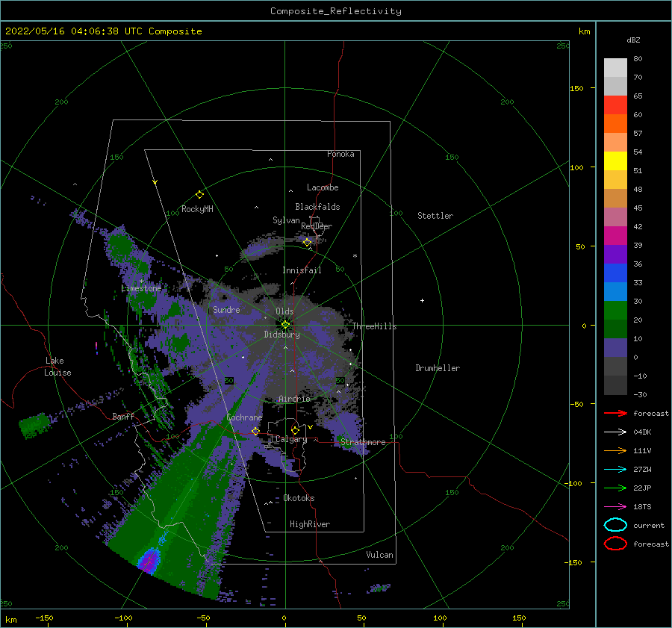The width and height of the screenshot is (672, 628).
Task: Click the Ponoka city label
Action: (x=340, y=154)
